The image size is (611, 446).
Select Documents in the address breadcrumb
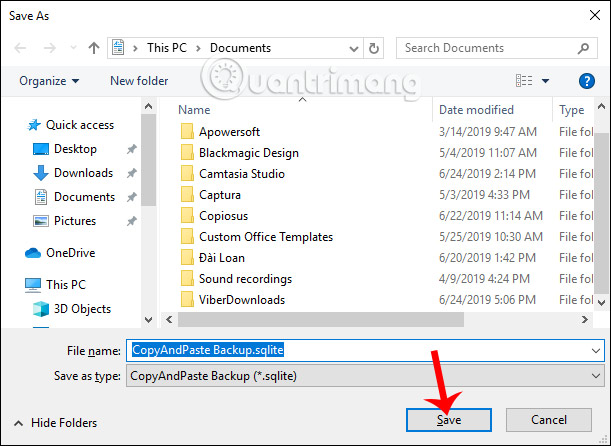(240, 48)
